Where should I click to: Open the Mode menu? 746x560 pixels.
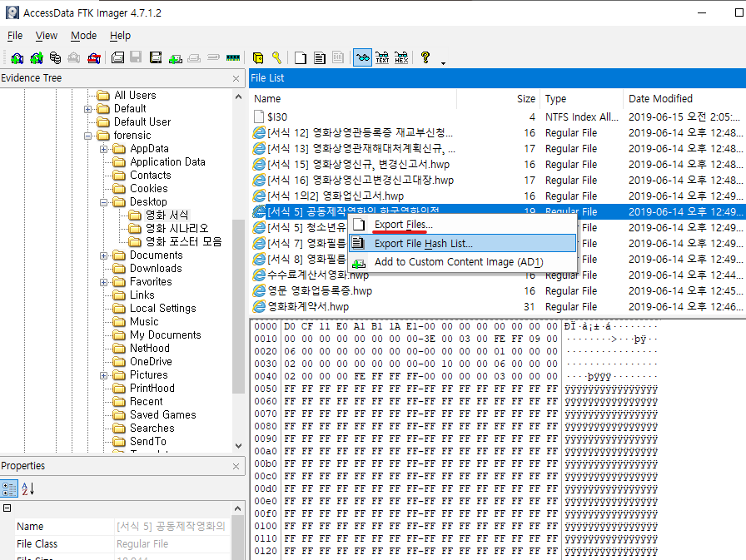[x=83, y=36]
